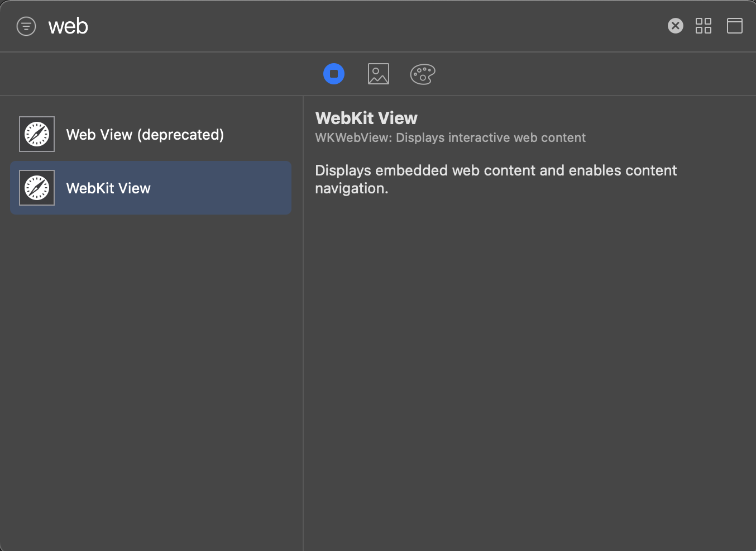756x551 pixels.
Task: Clear the search text
Action: [676, 26]
